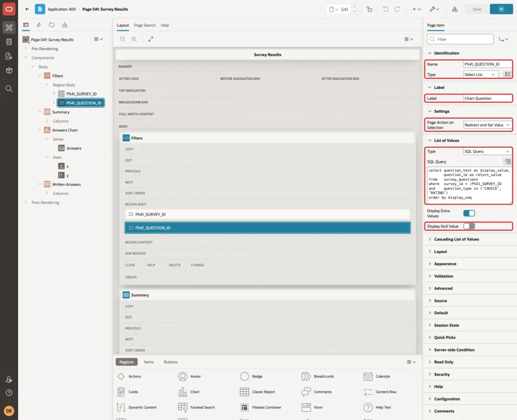This screenshot has width=517, height=420.
Task: Open SQL Workshop database icon in sidebar
Action: [x=9, y=42]
